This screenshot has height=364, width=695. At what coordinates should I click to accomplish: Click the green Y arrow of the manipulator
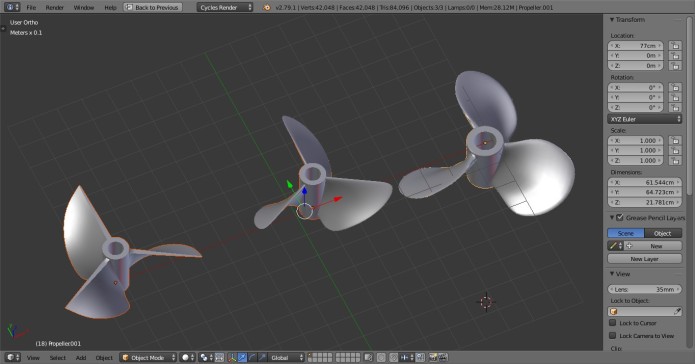tap(289, 184)
